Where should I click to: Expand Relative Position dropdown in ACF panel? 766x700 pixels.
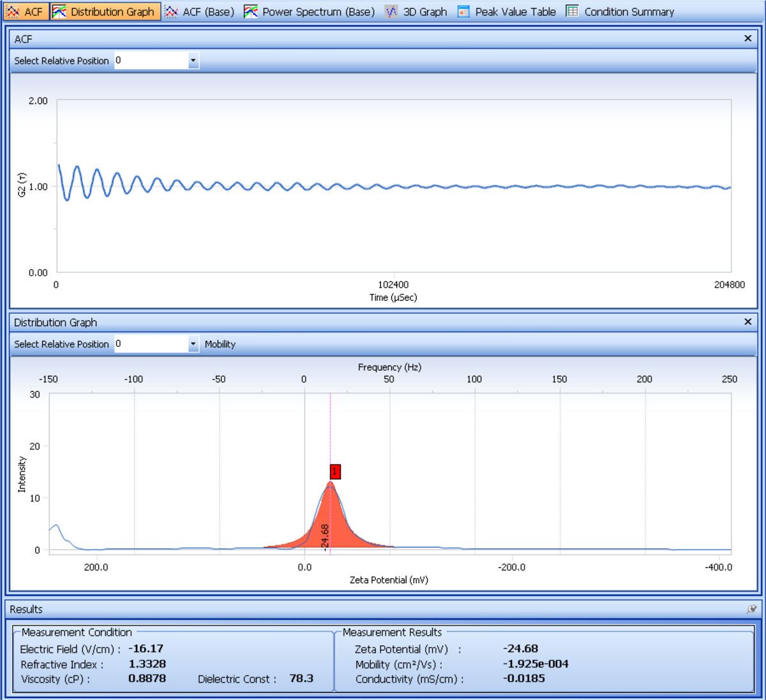point(193,61)
